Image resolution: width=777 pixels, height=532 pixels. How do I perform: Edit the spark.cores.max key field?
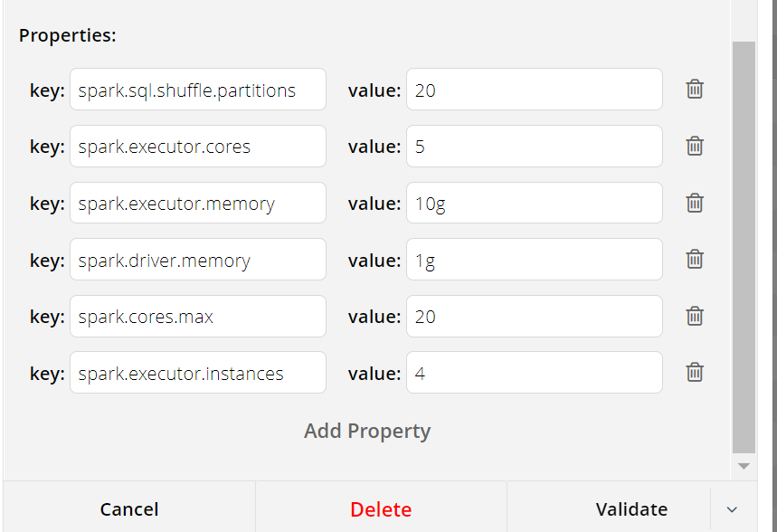pyautogui.click(x=197, y=317)
